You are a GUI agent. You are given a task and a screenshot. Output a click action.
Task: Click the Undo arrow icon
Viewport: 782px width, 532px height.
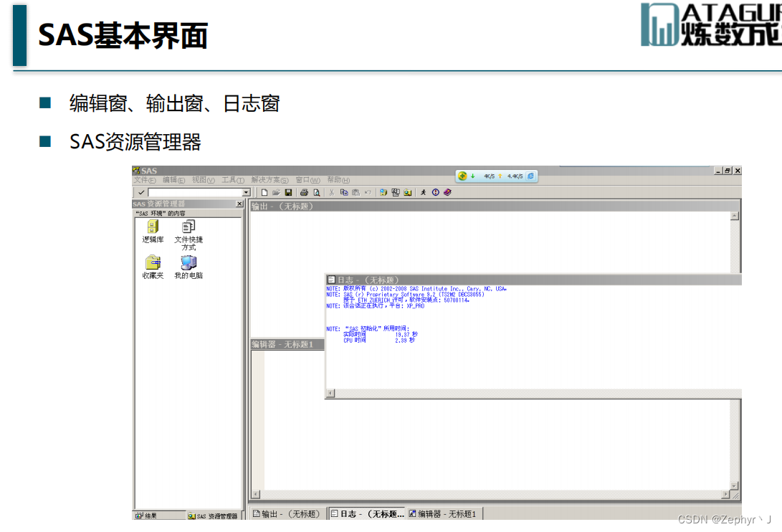point(368,193)
